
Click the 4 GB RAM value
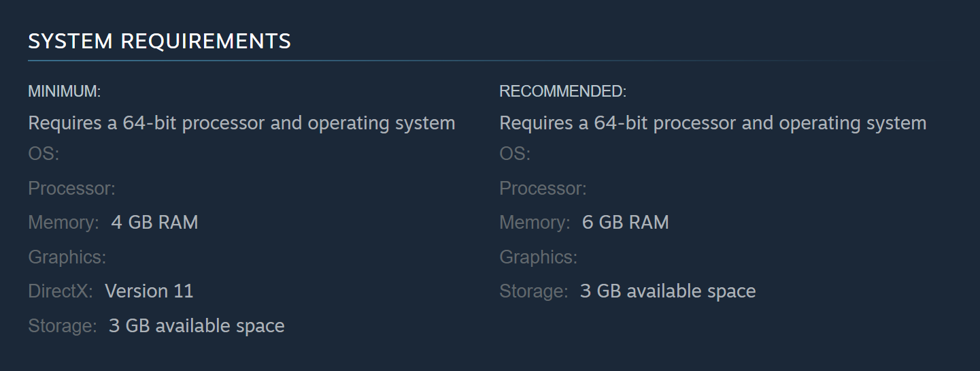154,223
